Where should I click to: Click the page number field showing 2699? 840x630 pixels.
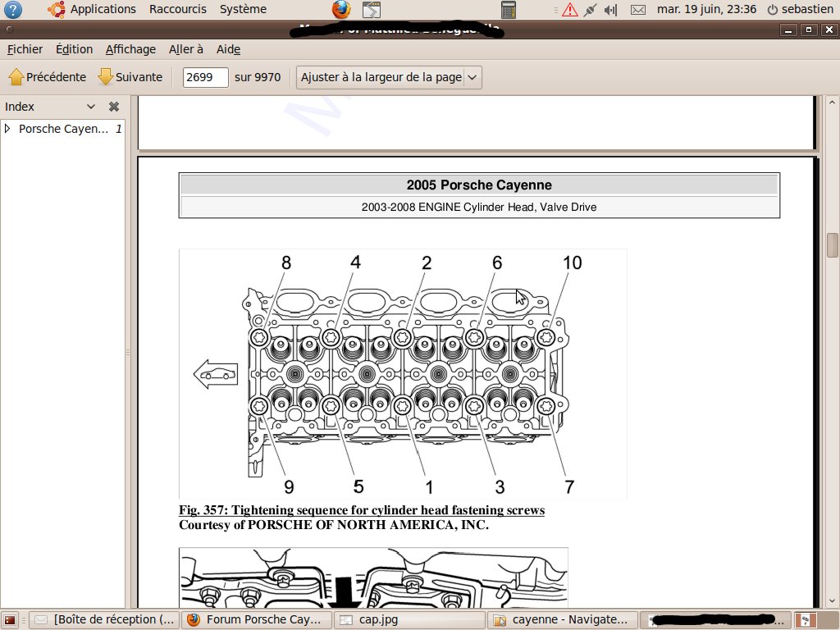point(205,77)
